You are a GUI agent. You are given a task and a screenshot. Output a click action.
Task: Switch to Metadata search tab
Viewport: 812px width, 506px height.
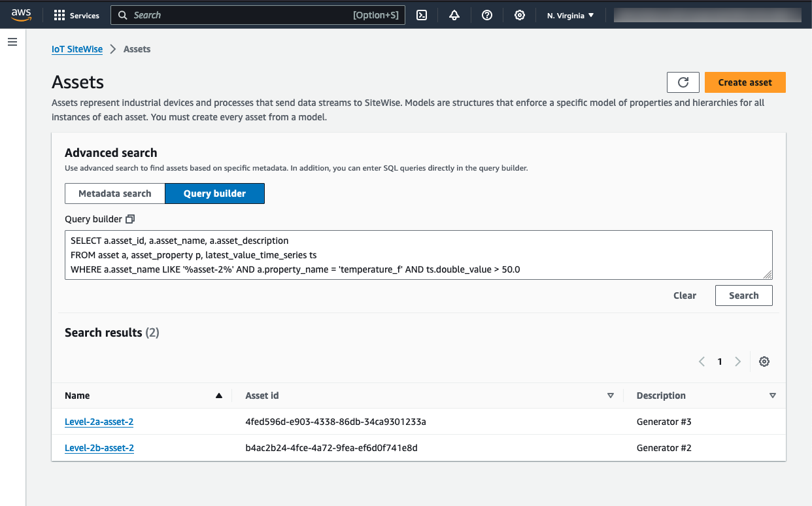pos(115,194)
